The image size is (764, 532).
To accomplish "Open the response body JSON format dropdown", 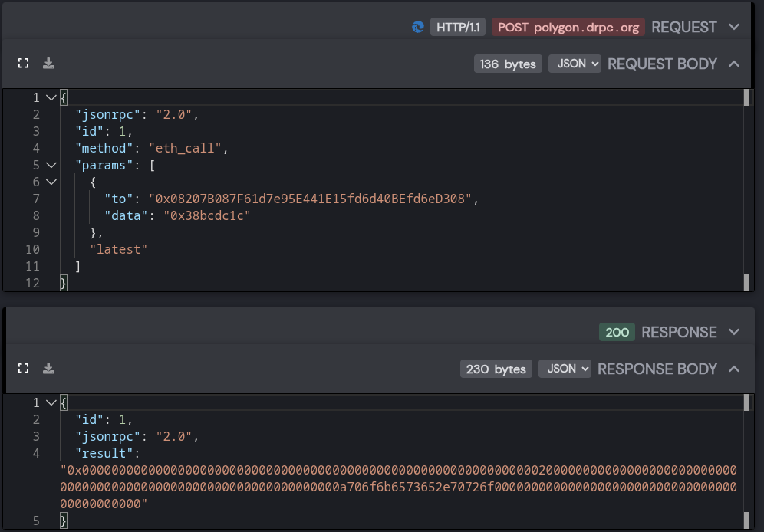I will (565, 369).
